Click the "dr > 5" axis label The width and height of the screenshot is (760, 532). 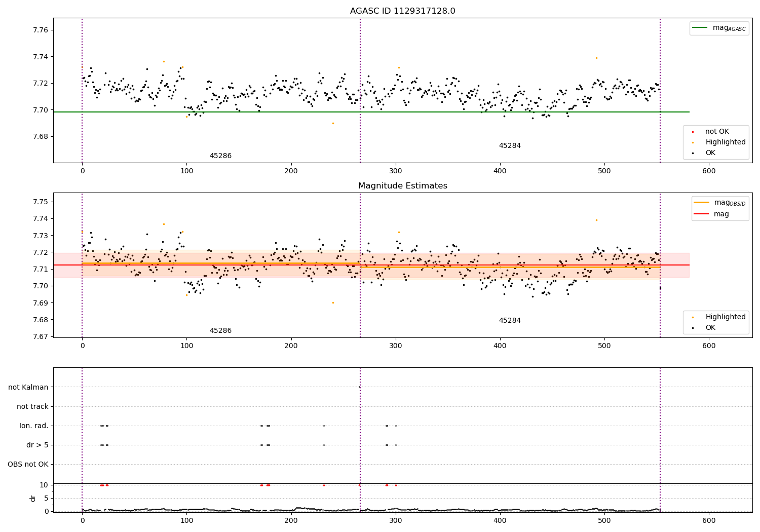tap(37, 445)
